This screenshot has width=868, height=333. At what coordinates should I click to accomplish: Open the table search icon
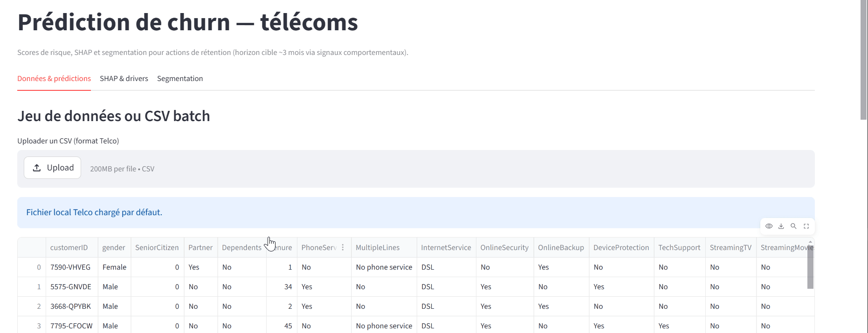pos(793,226)
